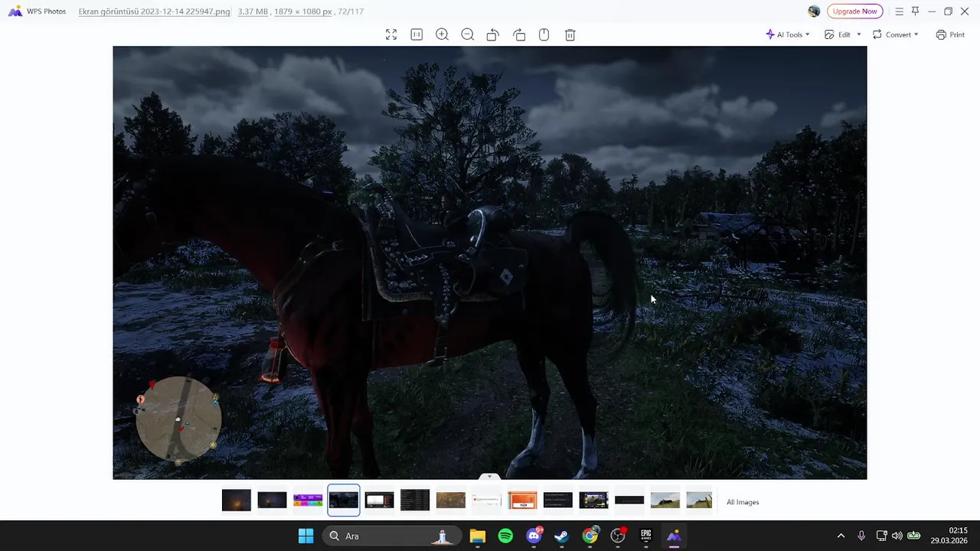Select the first dark orange-glow thumbnail

237,500
